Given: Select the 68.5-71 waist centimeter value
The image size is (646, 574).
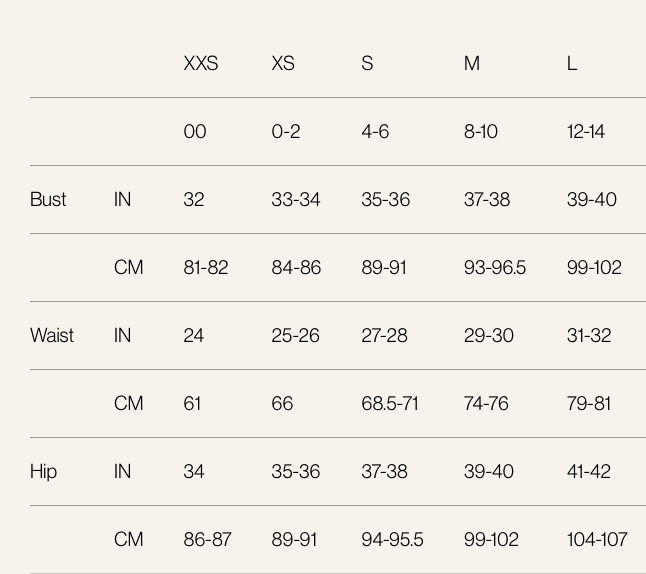Looking at the screenshot, I should click(x=390, y=403).
